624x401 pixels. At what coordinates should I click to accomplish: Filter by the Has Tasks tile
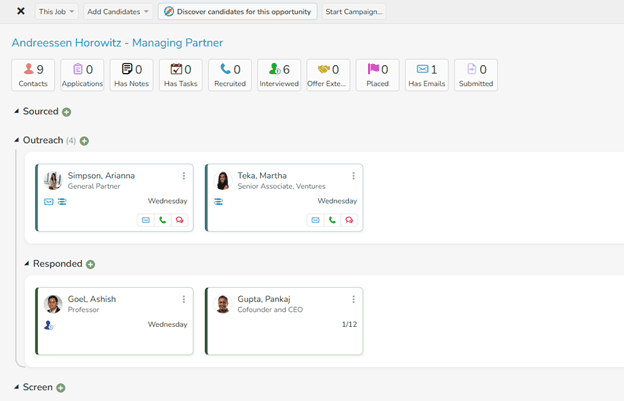[181, 75]
